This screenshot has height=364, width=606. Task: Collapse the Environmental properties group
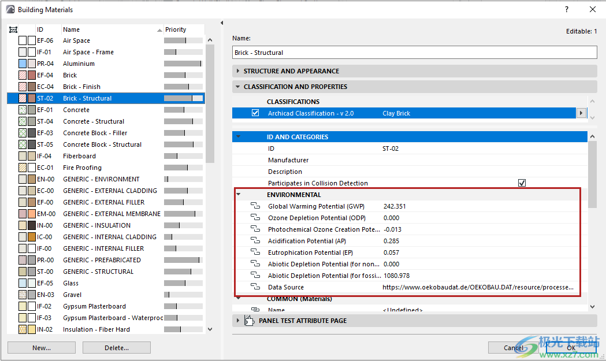click(x=238, y=195)
